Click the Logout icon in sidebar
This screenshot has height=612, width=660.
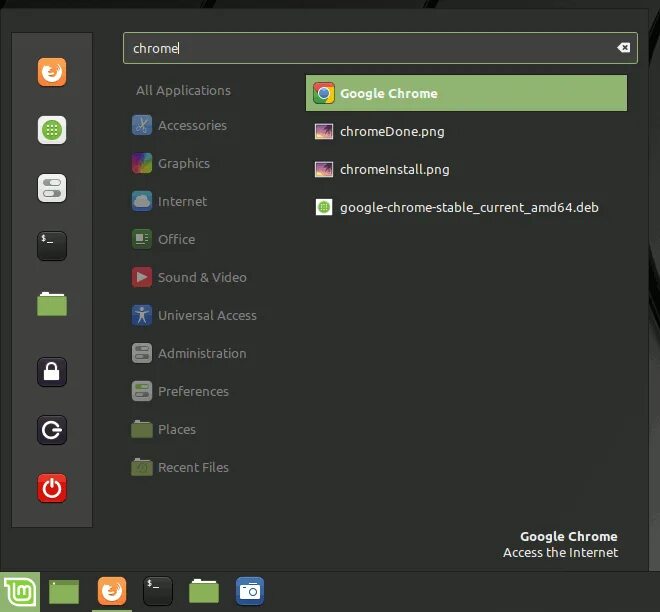tap(52, 430)
